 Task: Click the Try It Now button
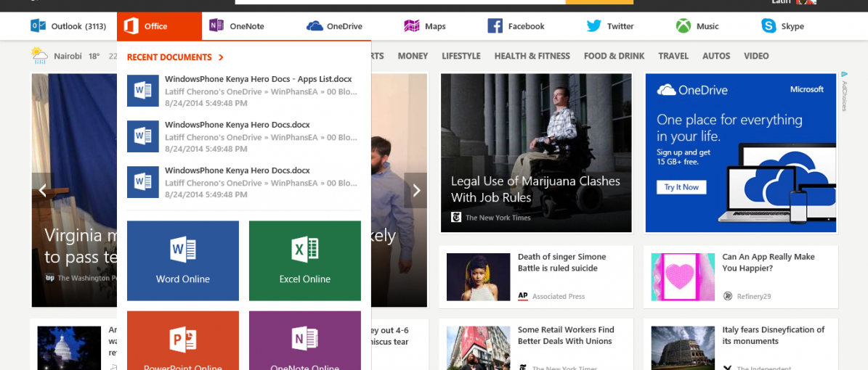681,187
